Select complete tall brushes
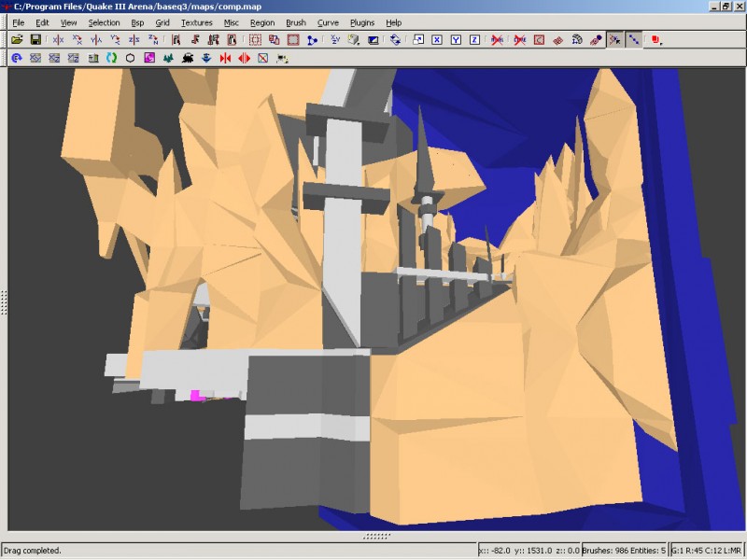This screenshot has width=747, height=560. (x=176, y=40)
